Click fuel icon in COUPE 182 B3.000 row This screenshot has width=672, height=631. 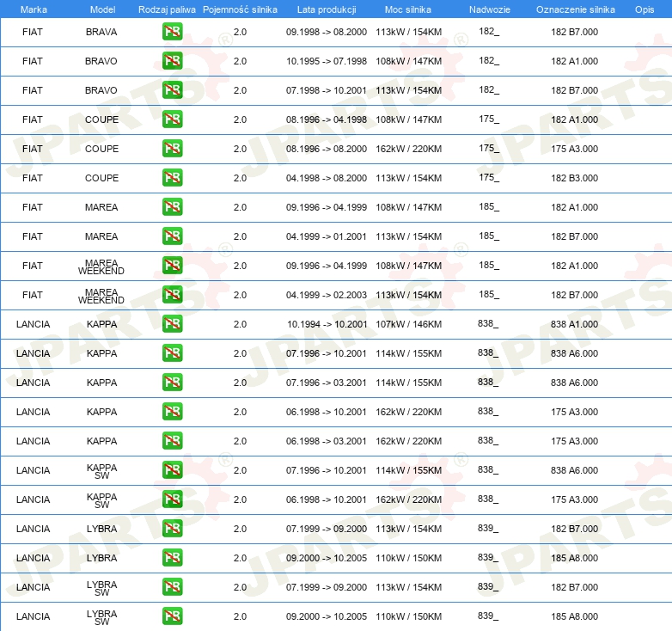point(172,177)
